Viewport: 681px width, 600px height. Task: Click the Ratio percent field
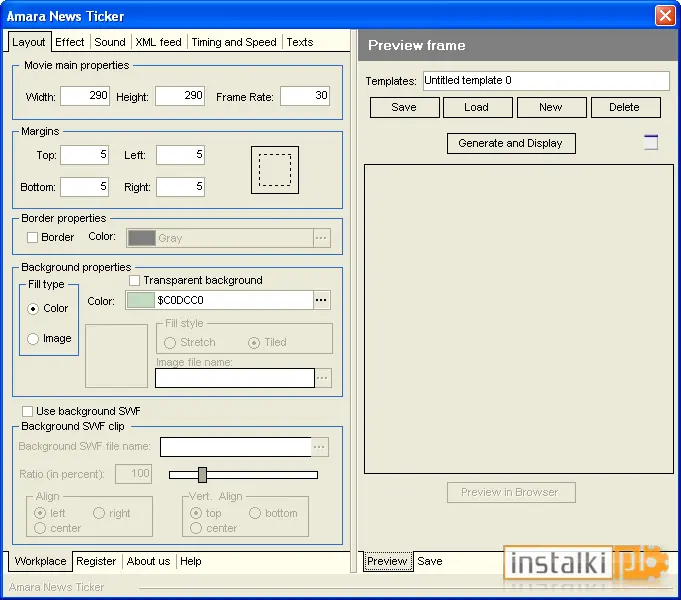(x=134, y=474)
